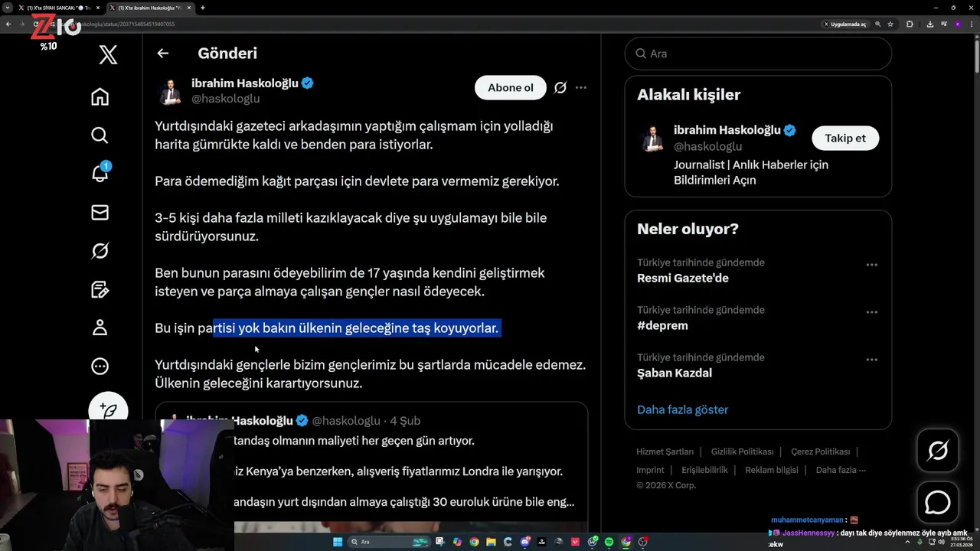The width and height of the screenshot is (980, 551).
Task: Open the floating chat messages button
Action: click(938, 503)
